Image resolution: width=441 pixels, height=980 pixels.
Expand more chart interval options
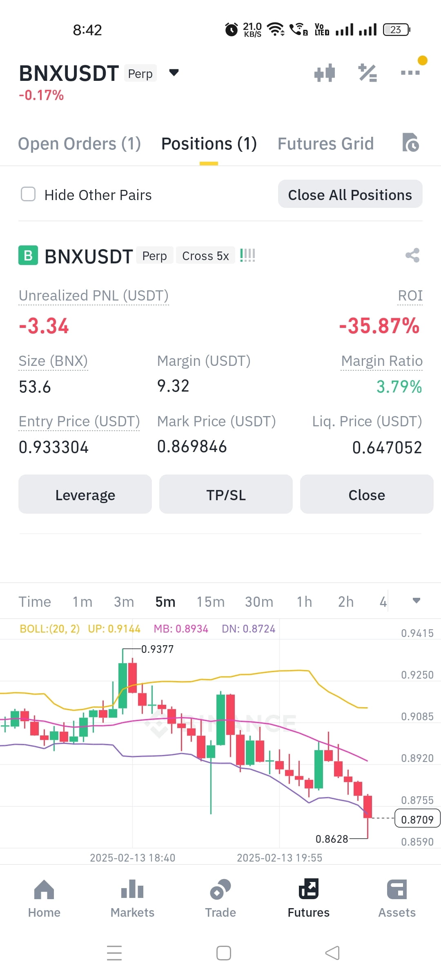pos(416,601)
